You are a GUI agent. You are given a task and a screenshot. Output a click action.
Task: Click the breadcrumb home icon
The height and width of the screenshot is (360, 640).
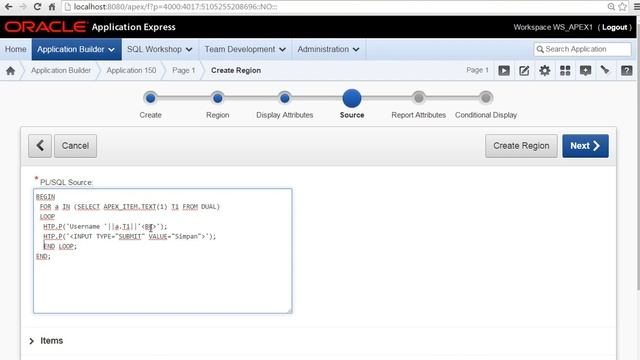tap(11, 71)
